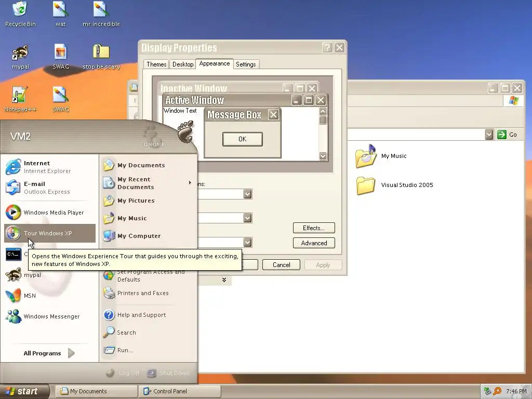Open the Explorer address bar dropdown

[489, 135]
